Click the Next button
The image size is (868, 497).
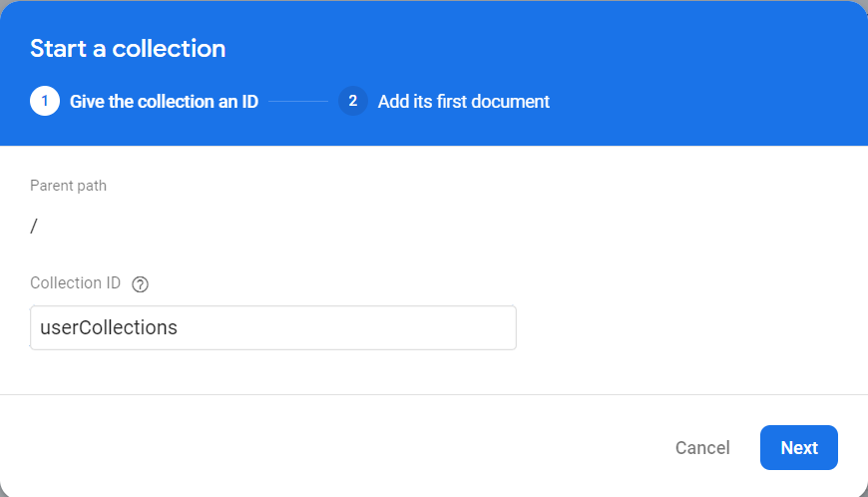pyautogui.click(x=799, y=447)
